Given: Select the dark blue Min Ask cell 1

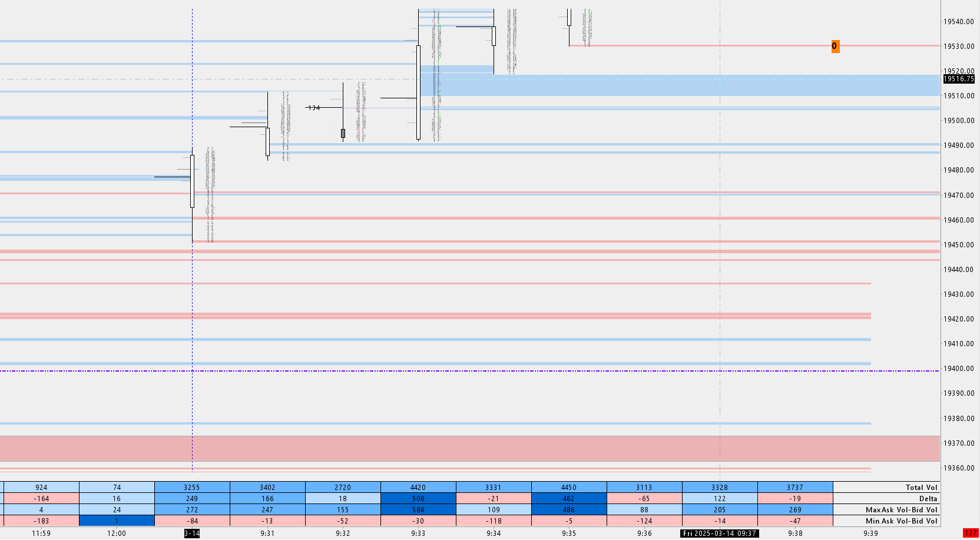Looking at the screenshot, I should 117,521.
